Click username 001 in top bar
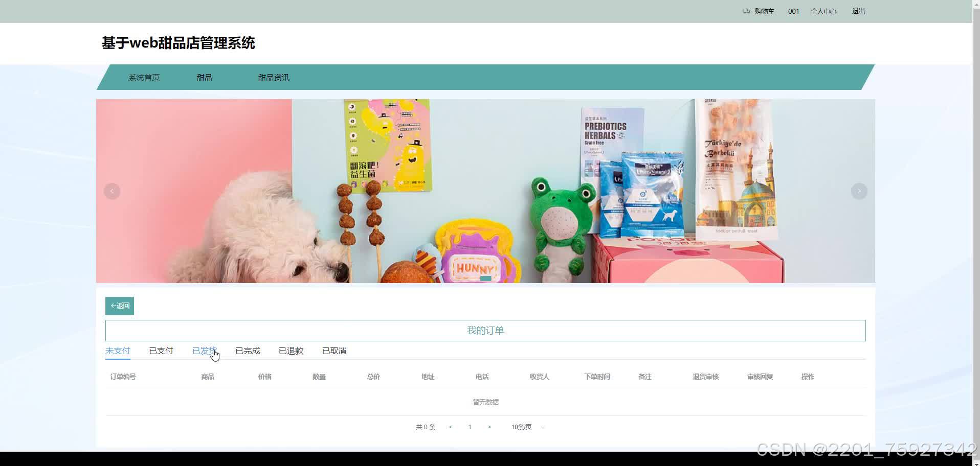 793,11
